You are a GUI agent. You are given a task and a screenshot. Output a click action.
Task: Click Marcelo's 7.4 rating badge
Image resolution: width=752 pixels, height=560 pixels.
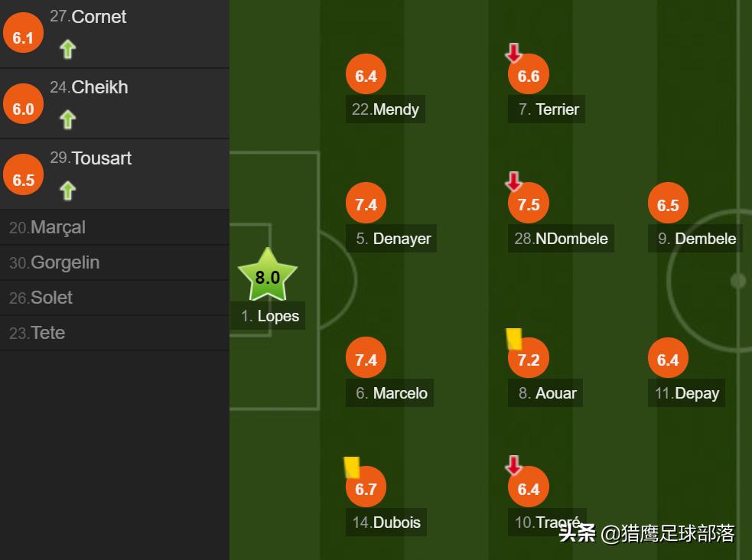366,360
